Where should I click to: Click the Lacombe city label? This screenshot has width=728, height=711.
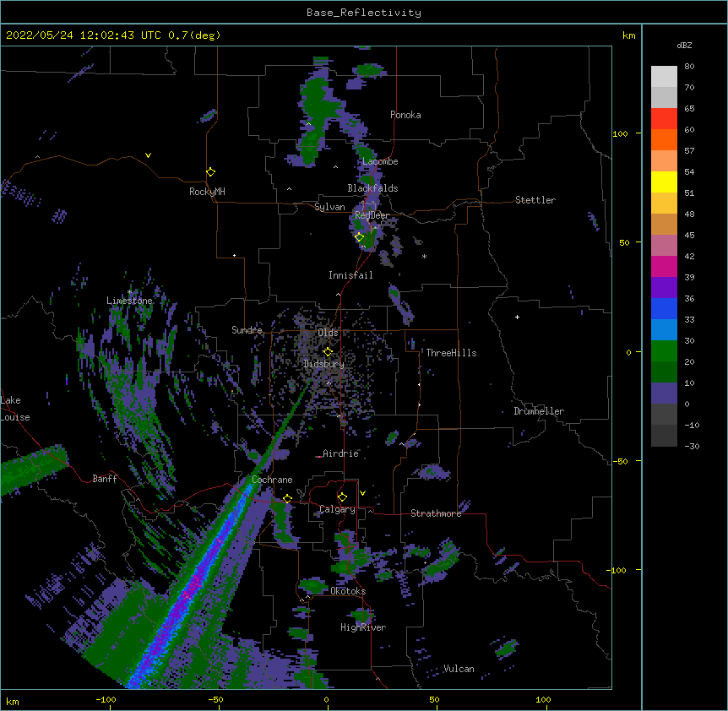[380, 161]
